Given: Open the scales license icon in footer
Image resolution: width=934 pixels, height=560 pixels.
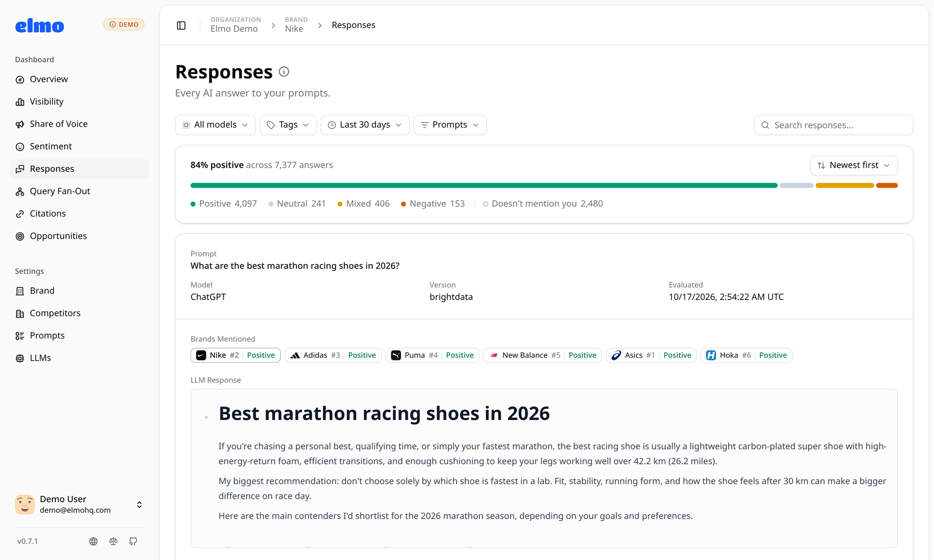Looking at the screenshot, I should [x=113, y=541].
